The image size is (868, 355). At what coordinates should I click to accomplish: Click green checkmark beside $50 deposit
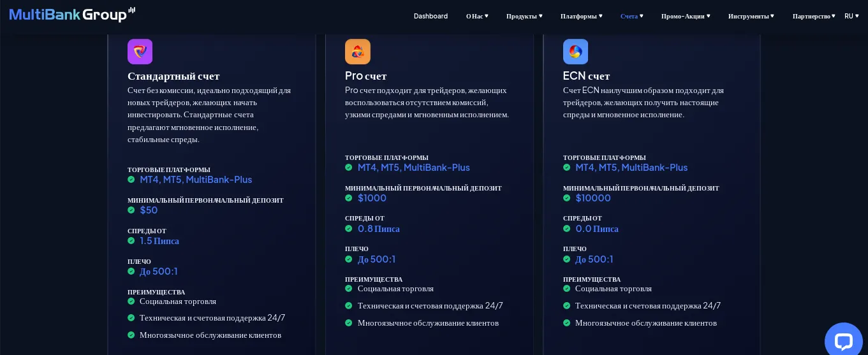[131, 210]
